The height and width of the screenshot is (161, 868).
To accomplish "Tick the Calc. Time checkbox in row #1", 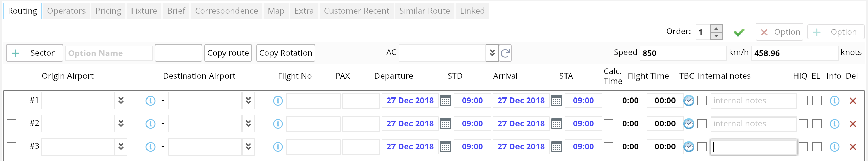I will coord(608,101).
